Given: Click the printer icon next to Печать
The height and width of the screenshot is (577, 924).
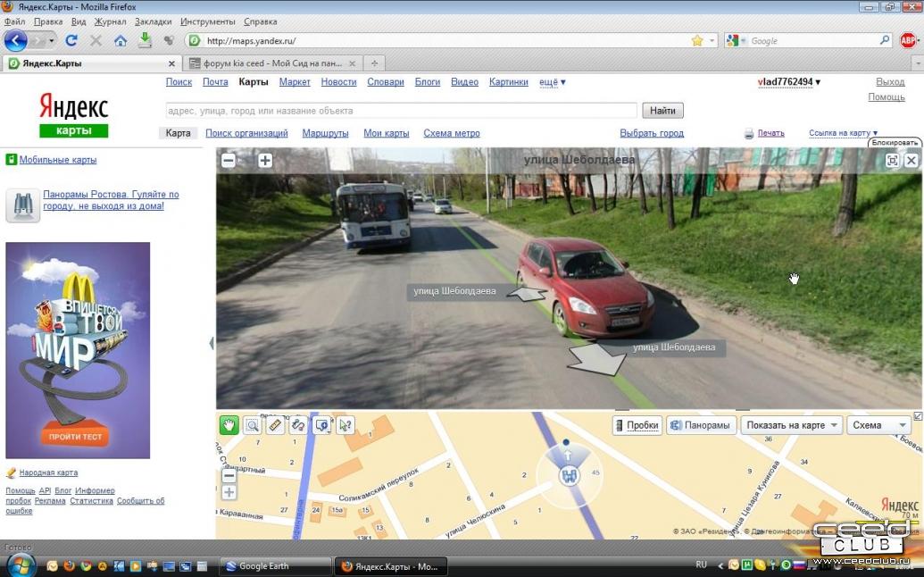Looking at the screenshot, I should click(749, 134).
